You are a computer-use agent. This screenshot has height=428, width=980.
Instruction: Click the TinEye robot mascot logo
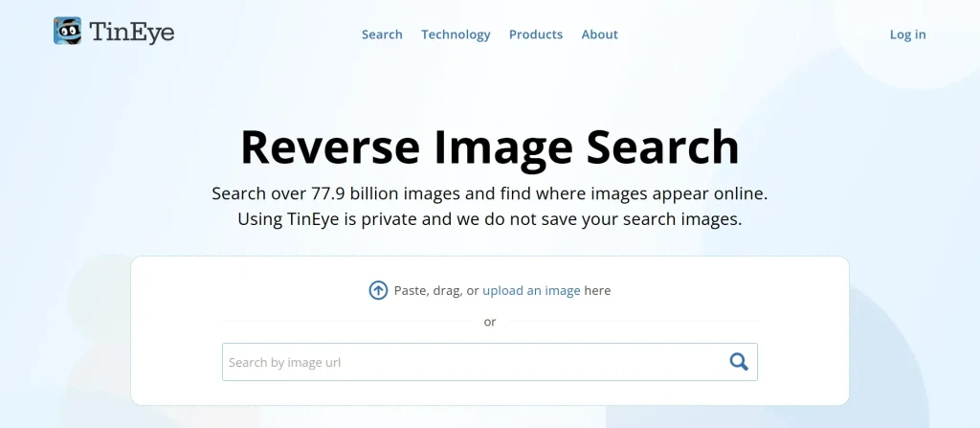tap(68, 32)
